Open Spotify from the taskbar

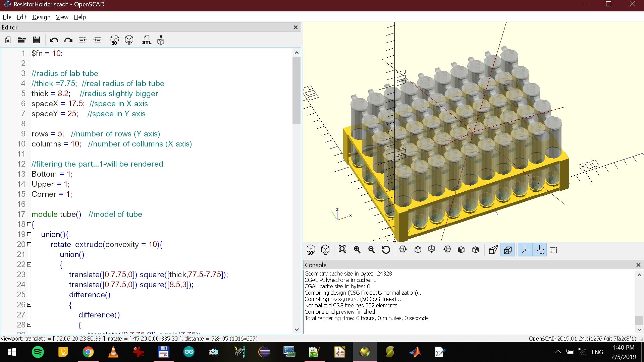pos(38,352)
